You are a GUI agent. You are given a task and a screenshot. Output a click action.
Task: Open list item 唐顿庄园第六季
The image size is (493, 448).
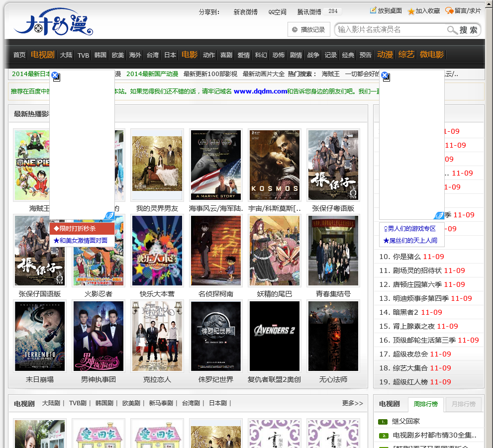[x=417, y=284]
